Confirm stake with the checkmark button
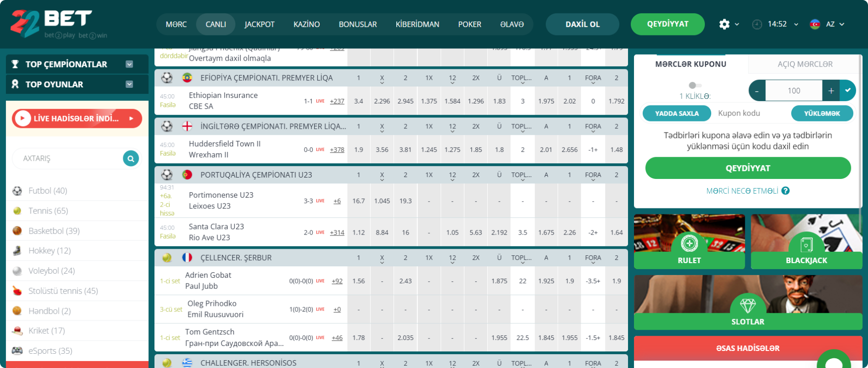The image size is (868, 368). [x=848, y=90]
